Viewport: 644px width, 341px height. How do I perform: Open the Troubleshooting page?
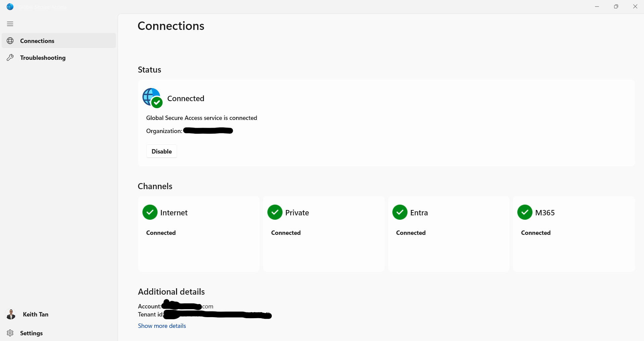[x=43, y=58]
